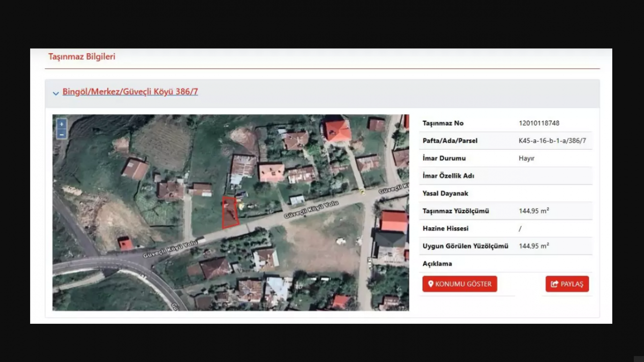
Task: Open the Bingöl/Merkez/Güveçli Köyü 386/7 link
Action: (x=130, y=92)
